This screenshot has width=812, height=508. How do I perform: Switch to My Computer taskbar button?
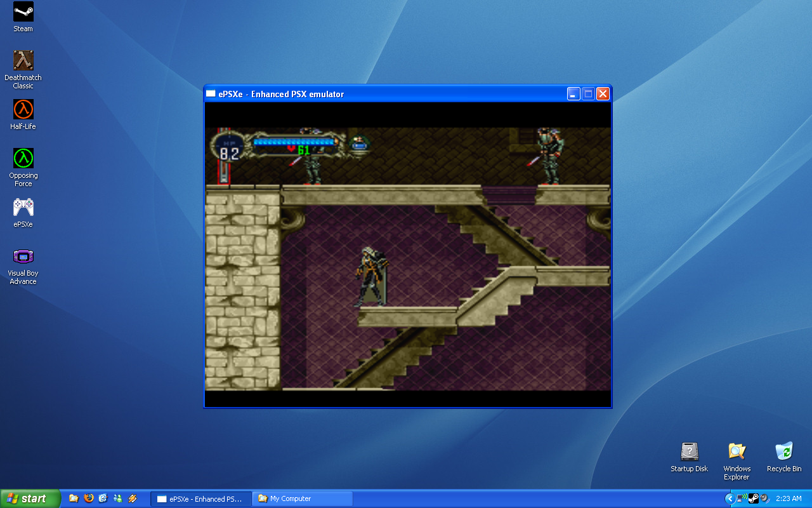302,498
